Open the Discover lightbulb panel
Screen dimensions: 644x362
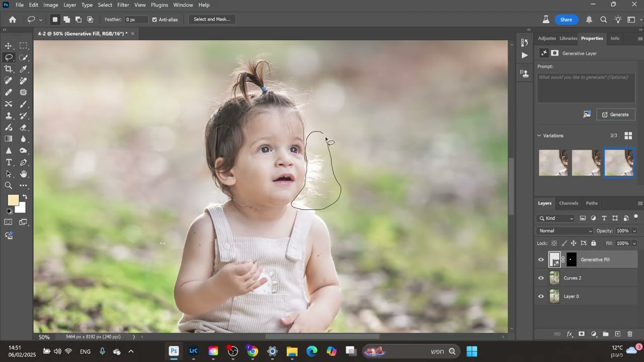click(x=618, y=20)
